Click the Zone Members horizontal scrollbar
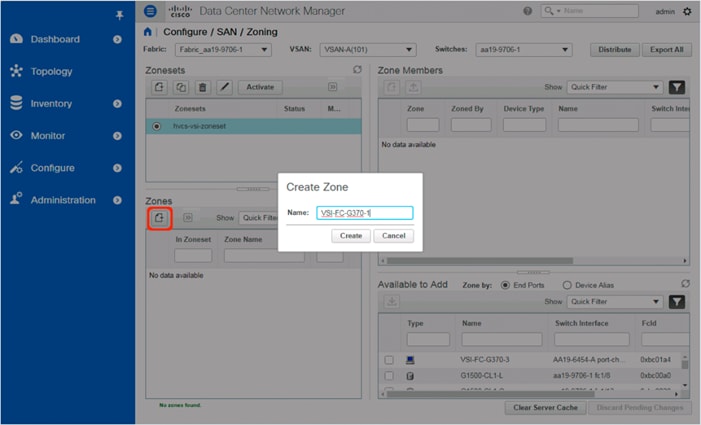Screen dimensions: 701x425 [480, 261]
